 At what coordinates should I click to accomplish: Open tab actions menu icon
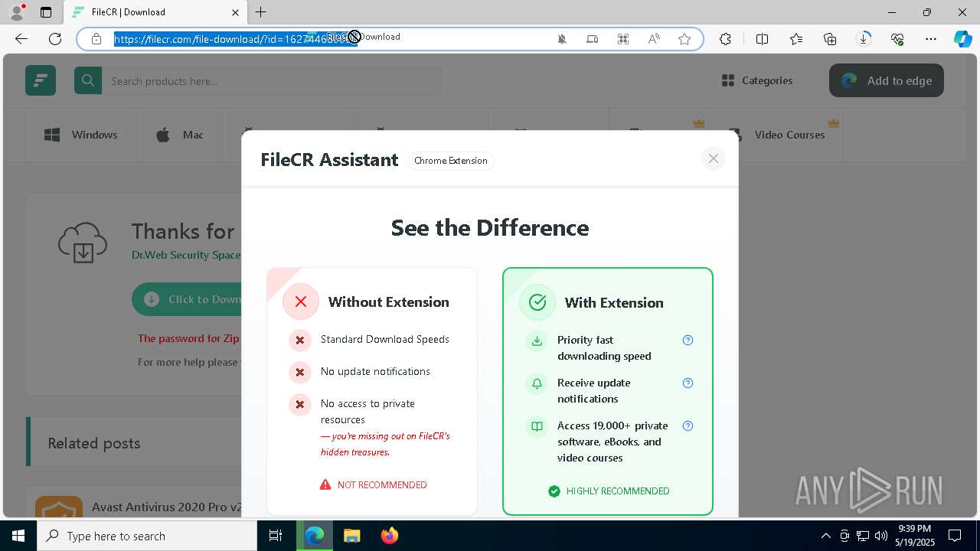[46, 12]
